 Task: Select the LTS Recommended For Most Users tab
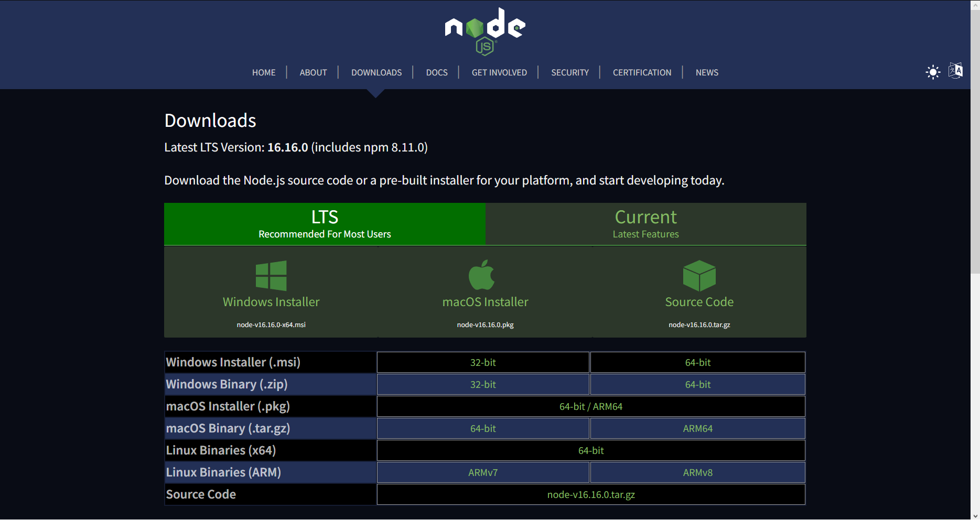325,224
